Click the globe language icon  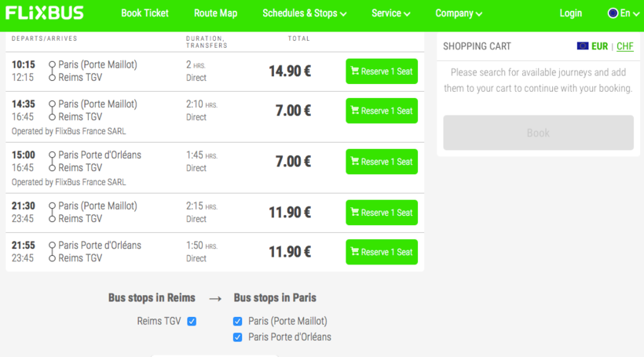click(613, 13)
